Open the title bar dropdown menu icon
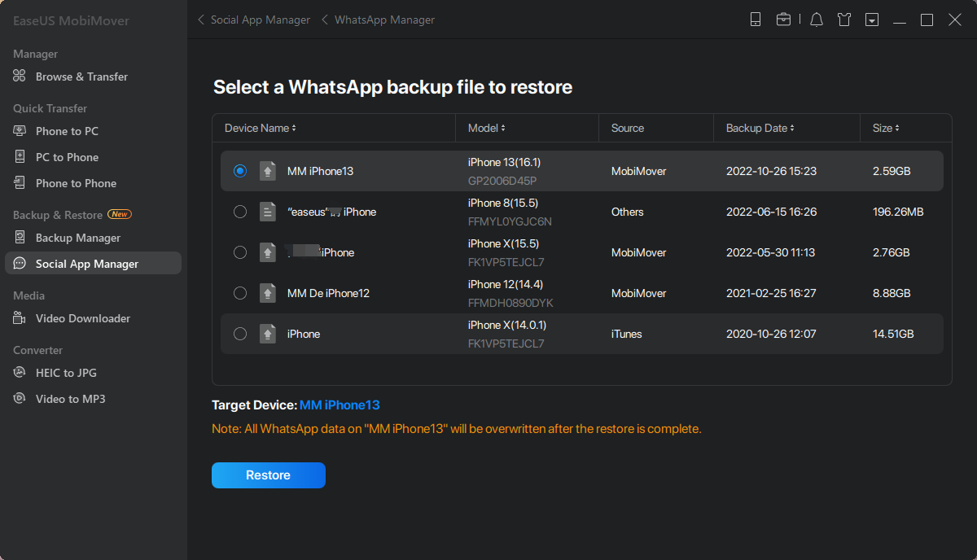This screenshot has width=977, height=560. click(872, 20)
